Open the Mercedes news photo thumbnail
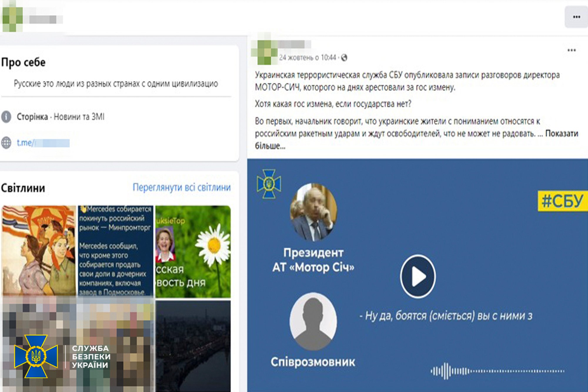Screen dimensions: 588x392 (x=116, y=250)
